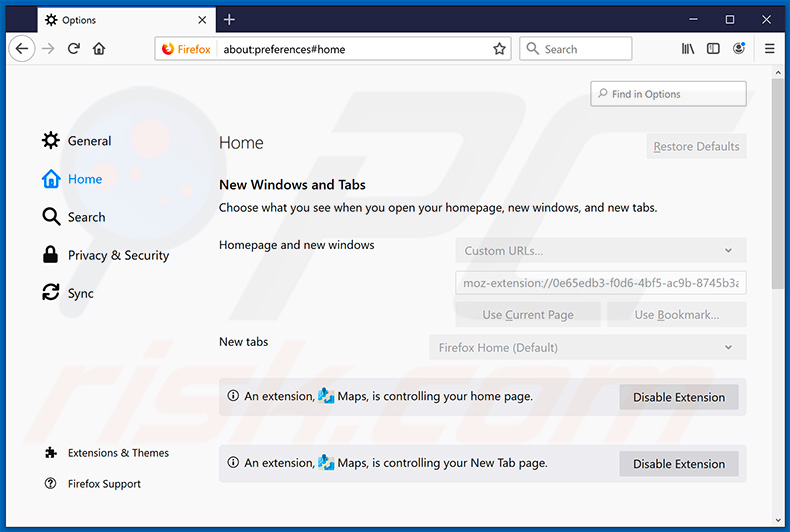Click the browser Back arrow button
Viewport: 790px width, 532px height.
pos(22,48)
